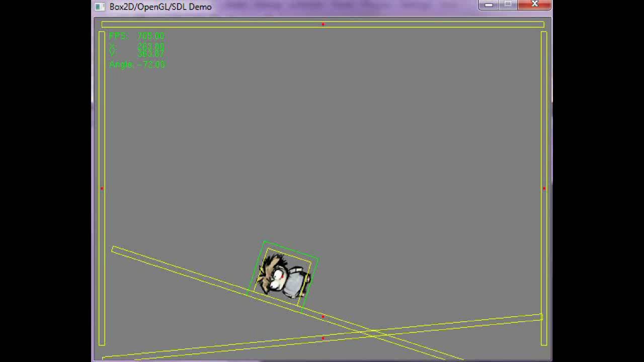The width and height of the screenshot is (644, 362).
Task: Click the red dot on the rising floor beam
Action: [x=323, y=338]
